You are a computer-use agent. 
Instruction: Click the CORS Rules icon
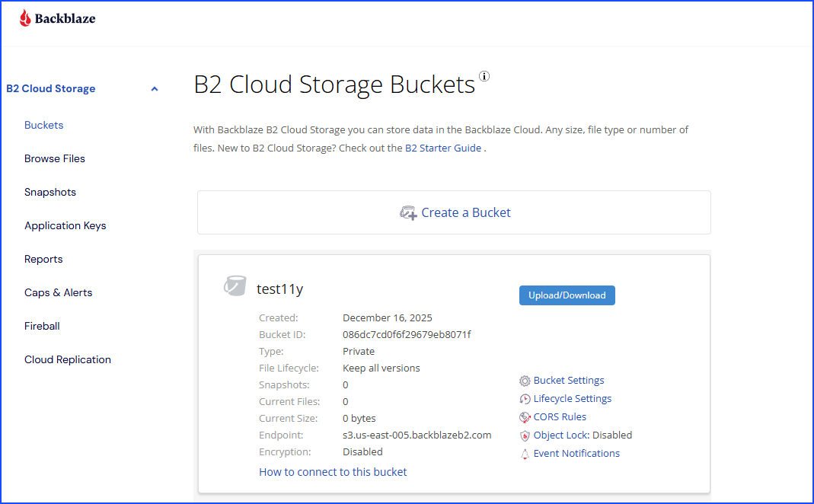525,417
